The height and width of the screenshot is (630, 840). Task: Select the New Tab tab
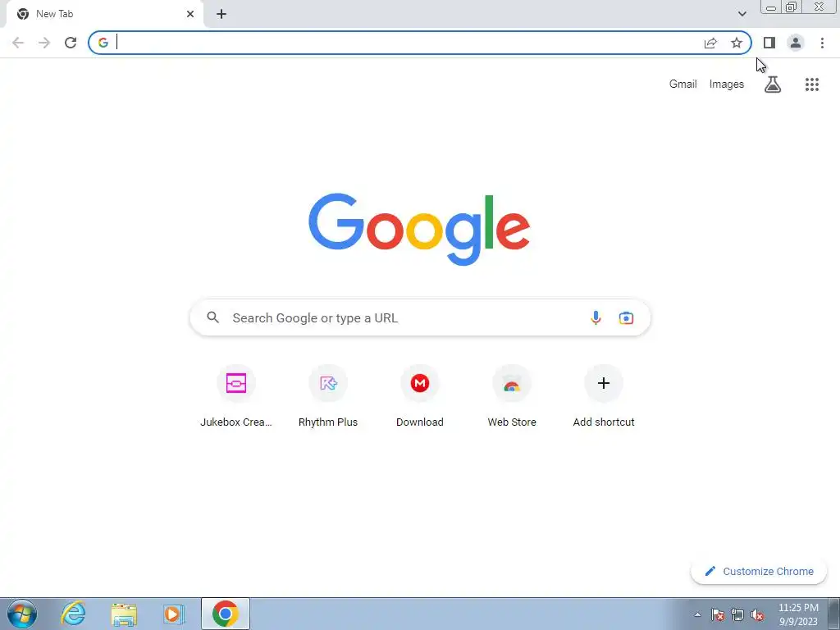(105, 15)
